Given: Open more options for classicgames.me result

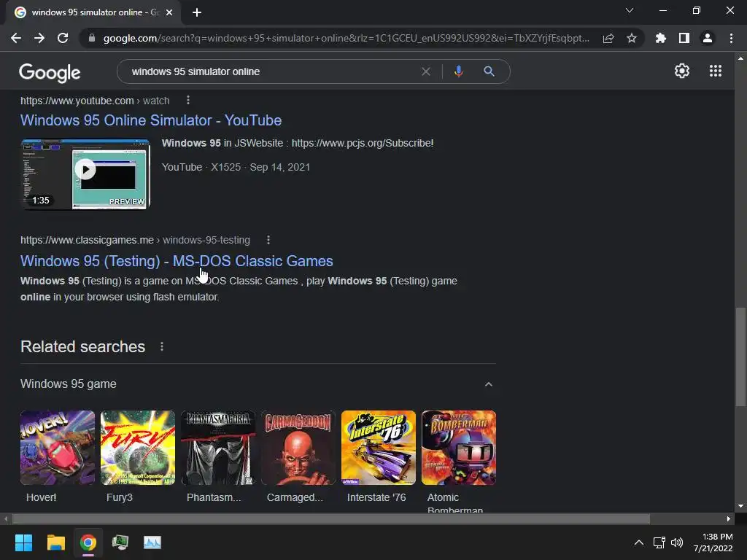Looking at the screenshot, I should (268, 239).
